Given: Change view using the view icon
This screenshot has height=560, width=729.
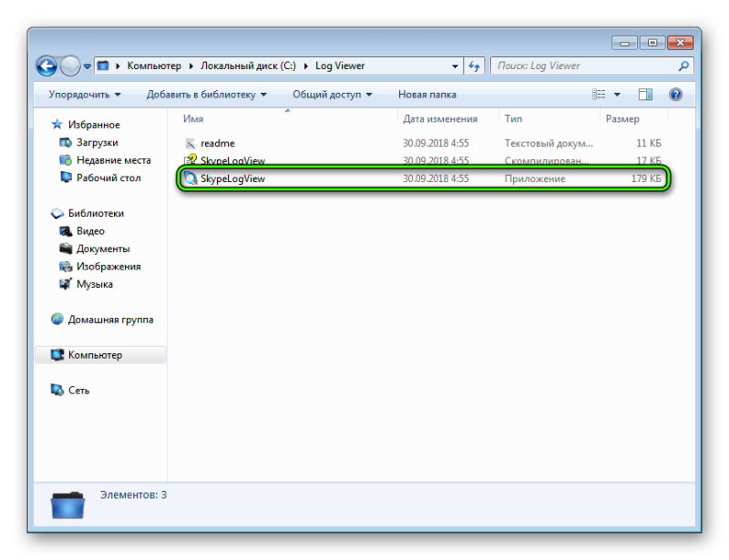Looking at the screenshot, I should click(599, 95).
